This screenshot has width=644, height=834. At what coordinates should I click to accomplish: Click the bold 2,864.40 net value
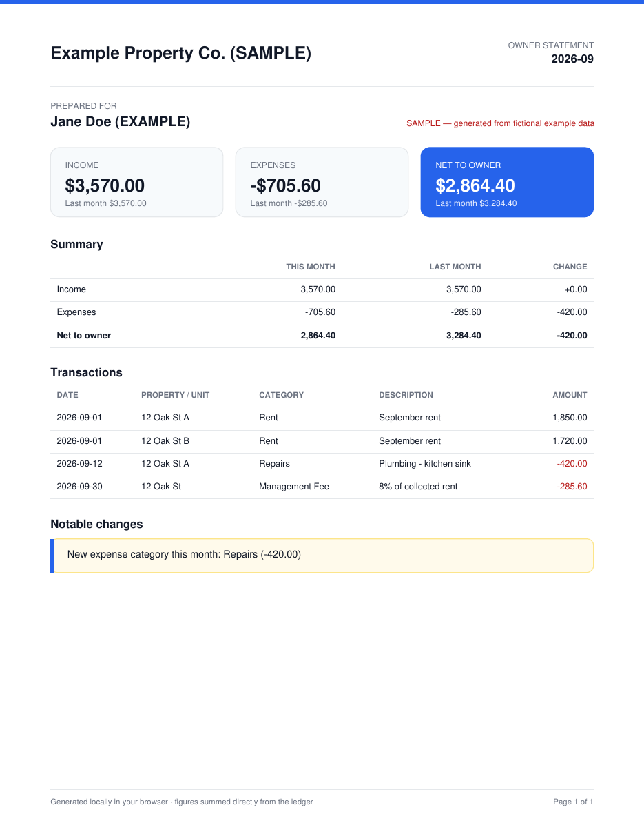point(318,336)
